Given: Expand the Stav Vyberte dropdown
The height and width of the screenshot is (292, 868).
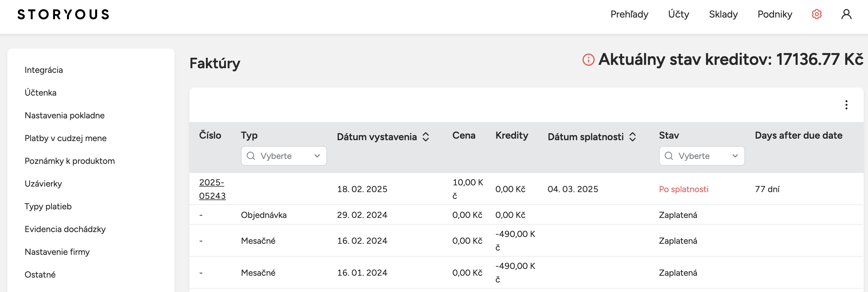Looking at the screenshot, I should pos(701,156).
